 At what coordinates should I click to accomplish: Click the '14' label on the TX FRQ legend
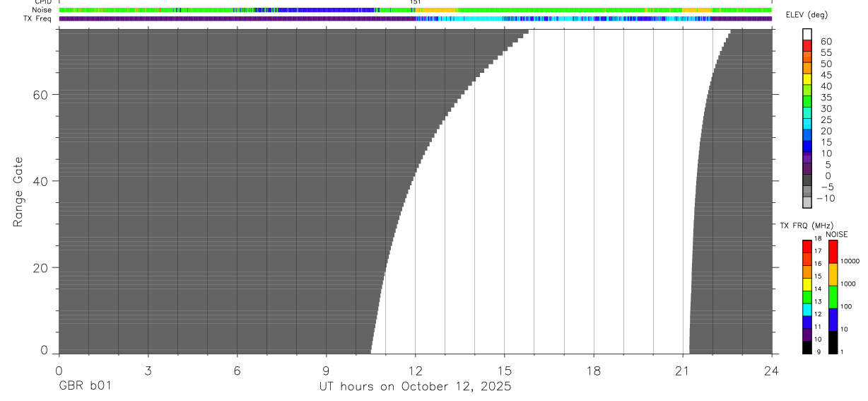818,289
